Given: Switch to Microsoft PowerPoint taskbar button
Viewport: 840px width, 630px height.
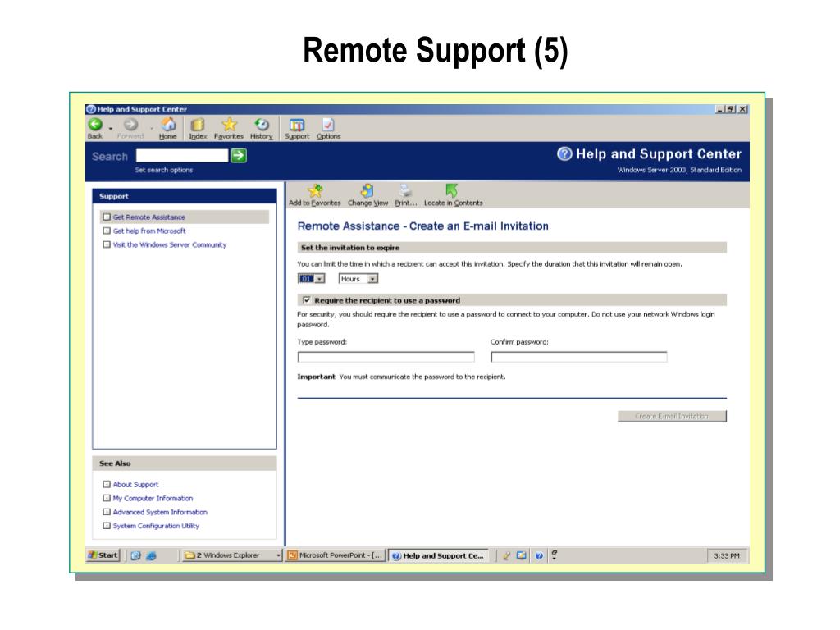Looking at the screenshot, I should pyautogui.click(x=336, y=555).
